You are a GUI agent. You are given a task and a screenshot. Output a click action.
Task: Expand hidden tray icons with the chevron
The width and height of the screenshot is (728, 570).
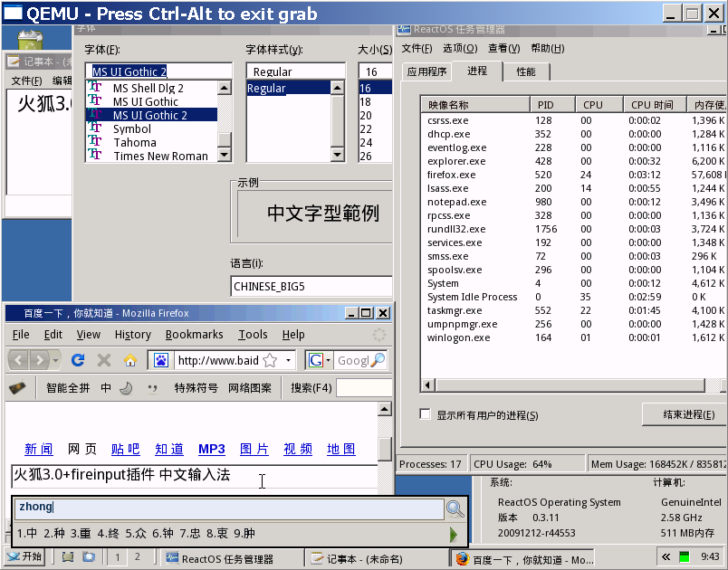[666, 556]
